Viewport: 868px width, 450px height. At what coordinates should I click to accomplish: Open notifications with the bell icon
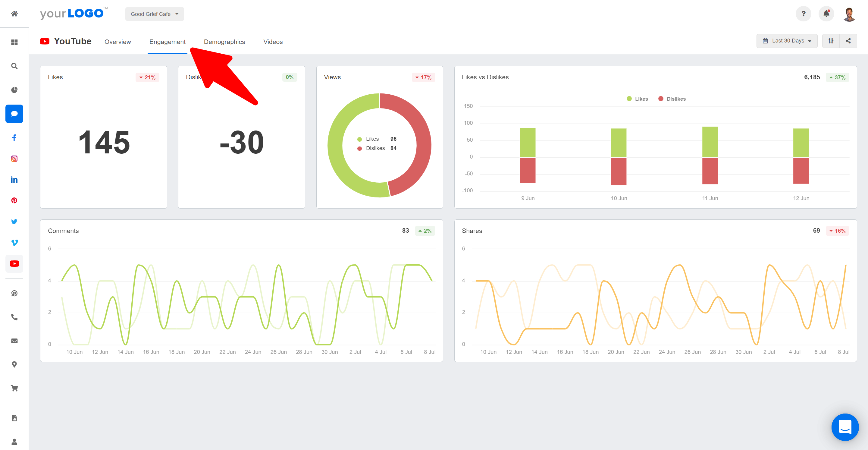click(826, 14)
